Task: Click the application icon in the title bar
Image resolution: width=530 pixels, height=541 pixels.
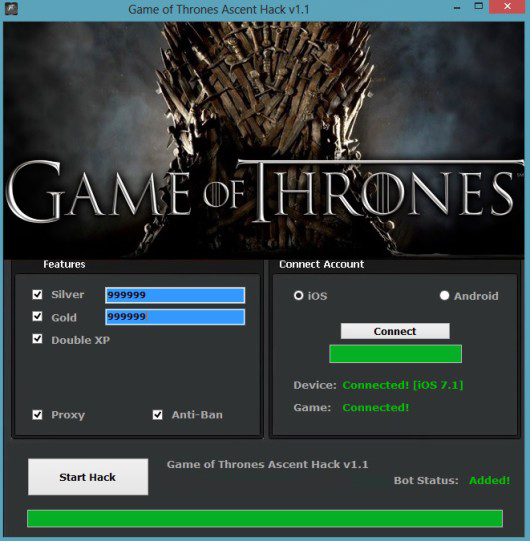Action: (x=11, y=9)
